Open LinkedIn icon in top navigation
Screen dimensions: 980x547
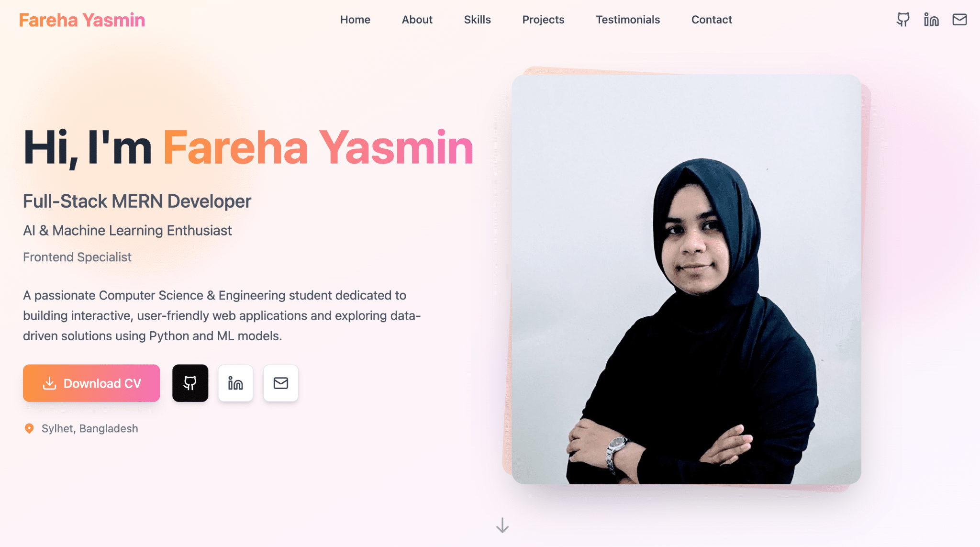[x=931, y=20]
